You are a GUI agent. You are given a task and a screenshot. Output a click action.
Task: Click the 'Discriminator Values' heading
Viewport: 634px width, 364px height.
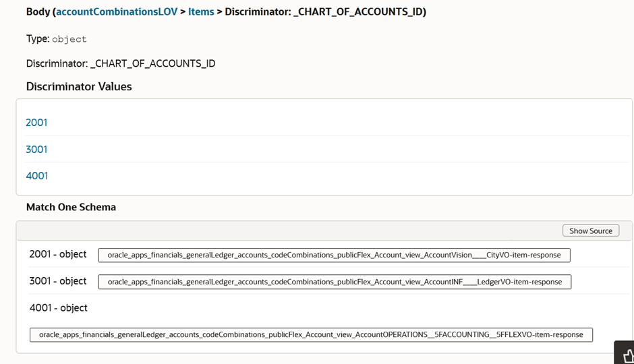point(79,86)
